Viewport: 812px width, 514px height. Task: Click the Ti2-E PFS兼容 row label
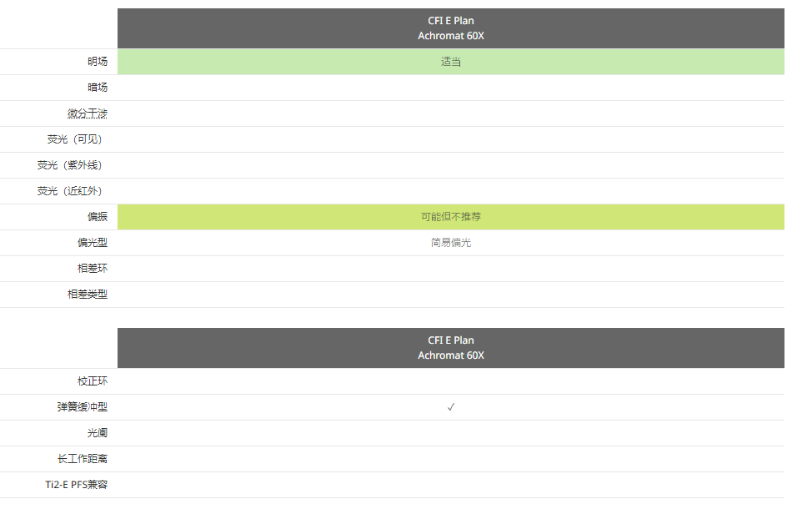pos(77,485)
